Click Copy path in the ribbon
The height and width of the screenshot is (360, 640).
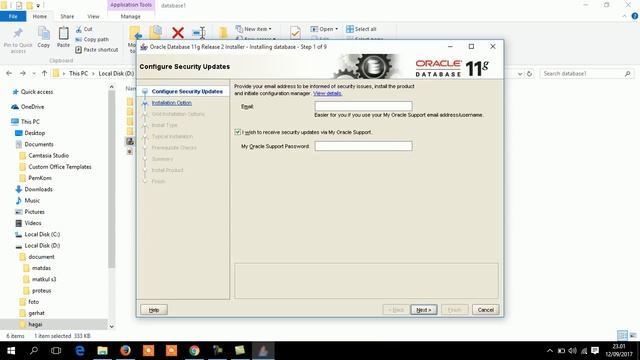coord(92,39)
